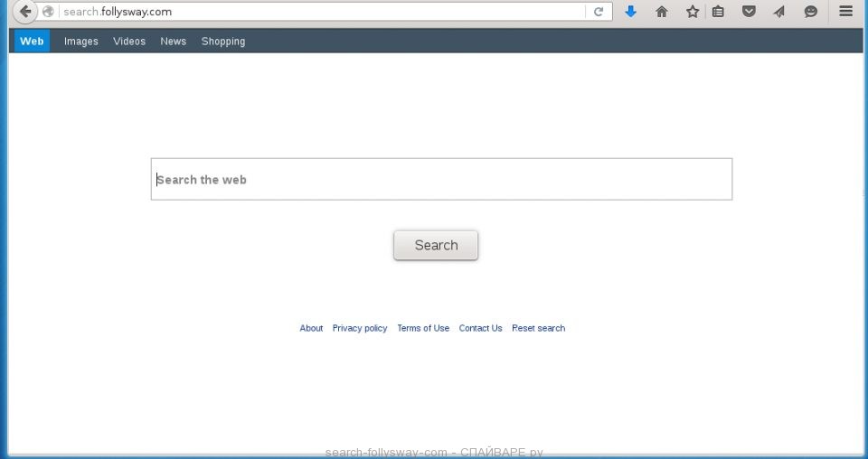Switch to the Images tab

(80, 42)
